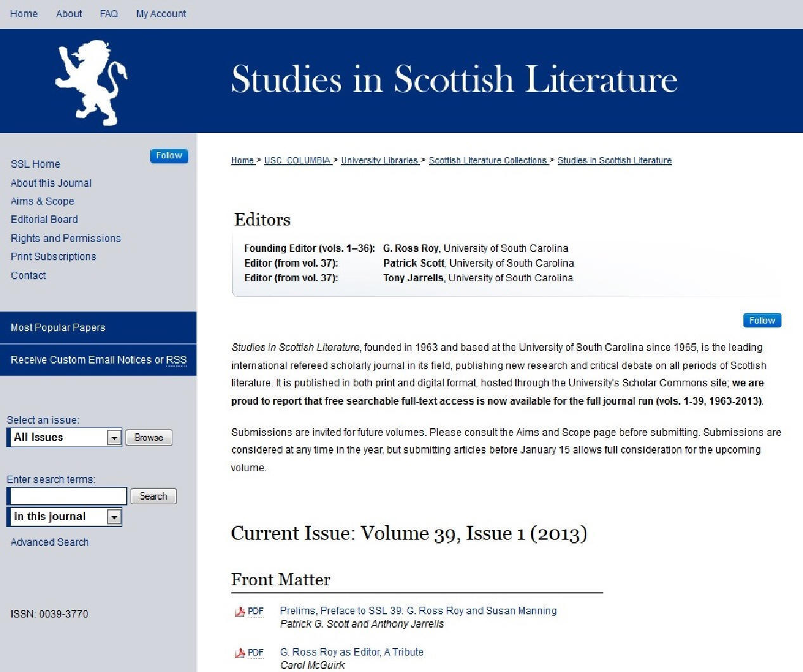Click the Follow button in the sidebar
This screenshot has height=672, width=803.
(x=169, y=156)
